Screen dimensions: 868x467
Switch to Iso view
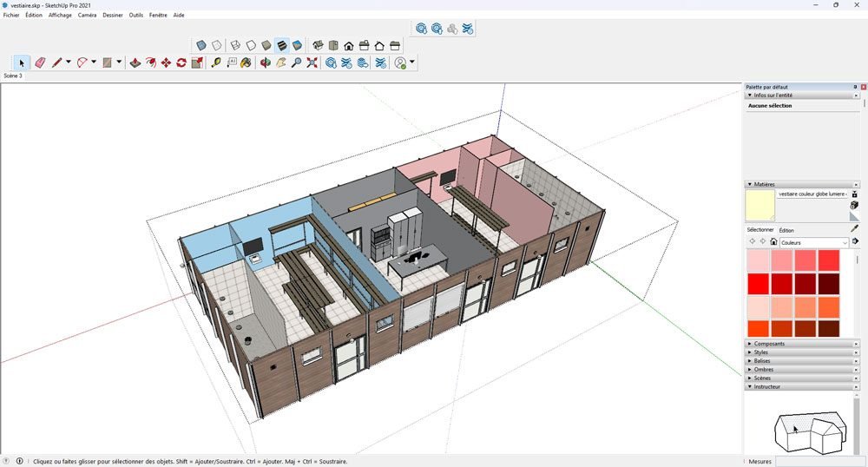tap(318, 45)
